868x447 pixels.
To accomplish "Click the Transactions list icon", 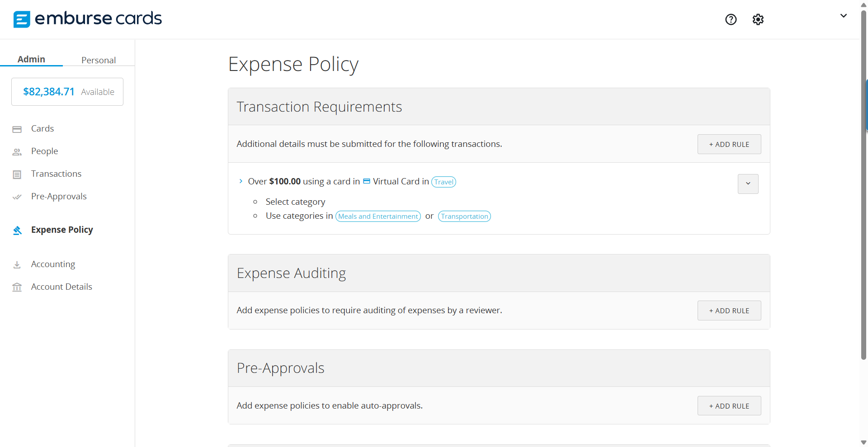I will pyautogui.click(x=17, y=174).
